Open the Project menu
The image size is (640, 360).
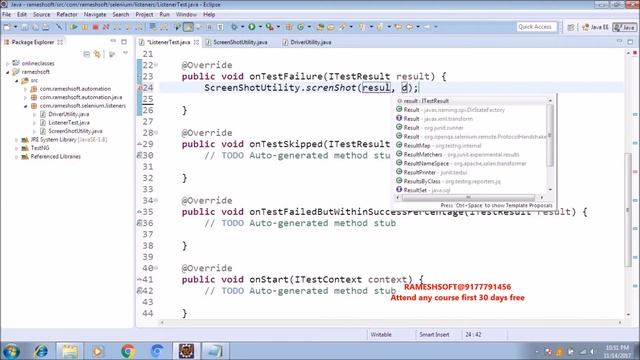[144, 14]
